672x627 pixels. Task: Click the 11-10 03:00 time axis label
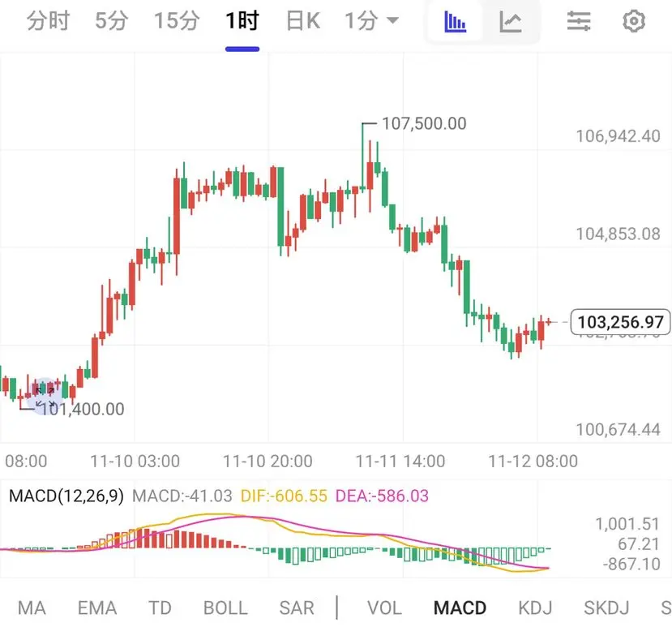click(135, 462)
